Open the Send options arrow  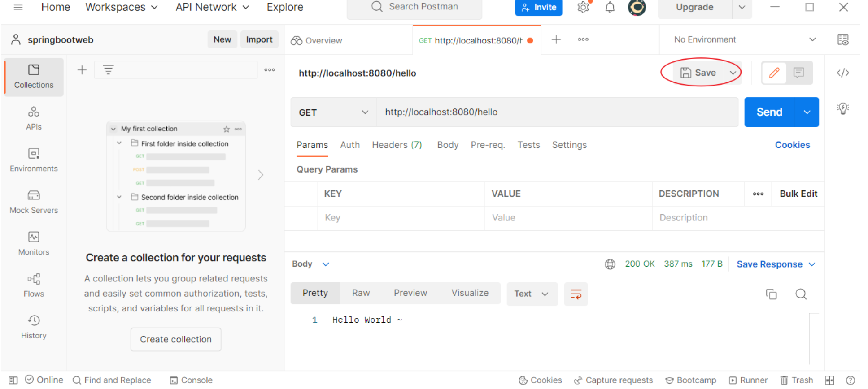pyautogui.click(x=807, y=112)
